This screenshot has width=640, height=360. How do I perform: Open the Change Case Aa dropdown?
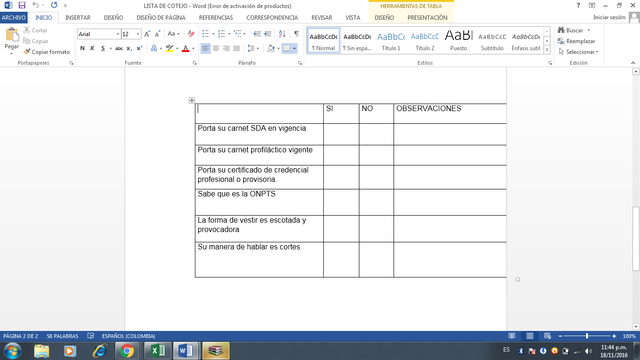173,34
